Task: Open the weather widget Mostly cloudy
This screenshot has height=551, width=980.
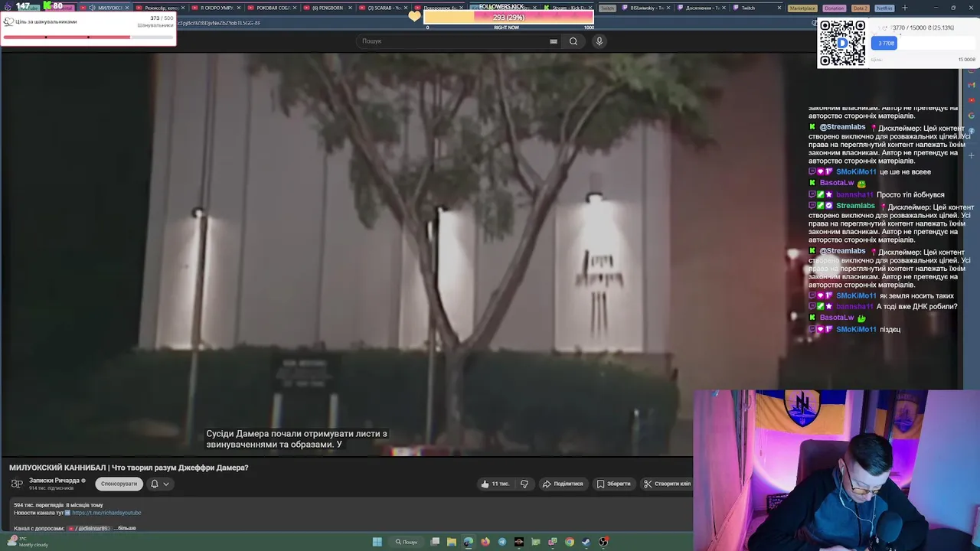Action: click(x=29, y=542)
